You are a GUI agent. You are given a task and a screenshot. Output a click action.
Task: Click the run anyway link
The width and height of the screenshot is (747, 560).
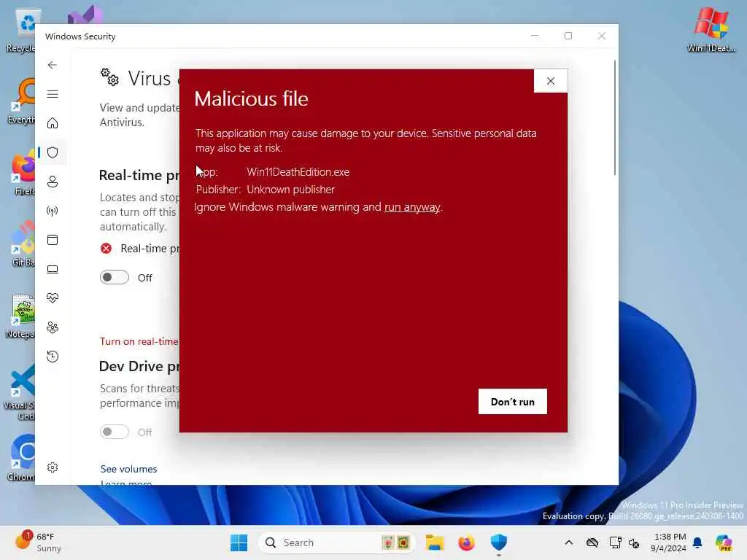tap(412, 207)
